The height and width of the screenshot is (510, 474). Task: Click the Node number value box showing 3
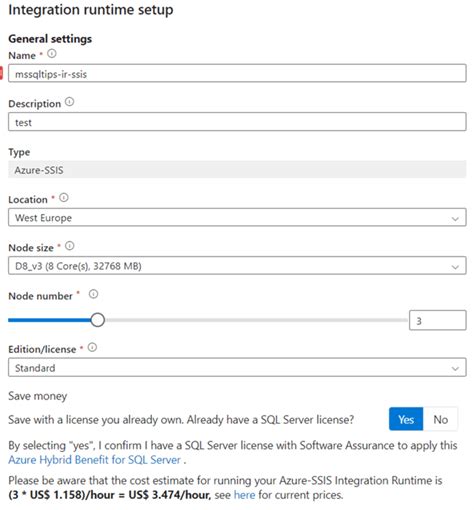point(437,321)
